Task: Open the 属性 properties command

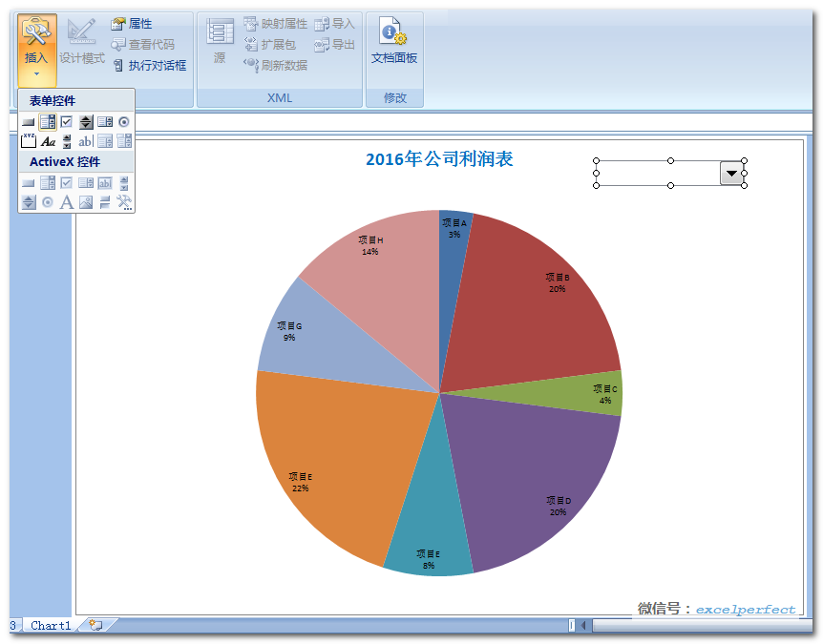Action: pyautogui.click(x=132, y=24)
